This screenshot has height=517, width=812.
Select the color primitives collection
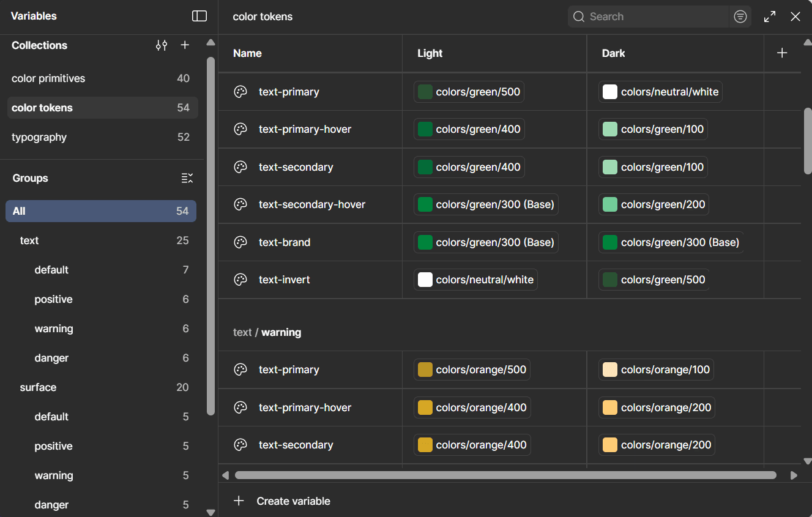(48, 78)
